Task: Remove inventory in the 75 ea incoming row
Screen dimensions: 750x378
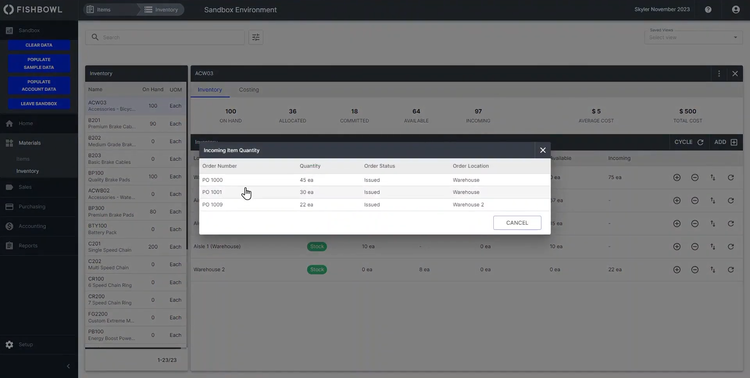Action: 695,178
